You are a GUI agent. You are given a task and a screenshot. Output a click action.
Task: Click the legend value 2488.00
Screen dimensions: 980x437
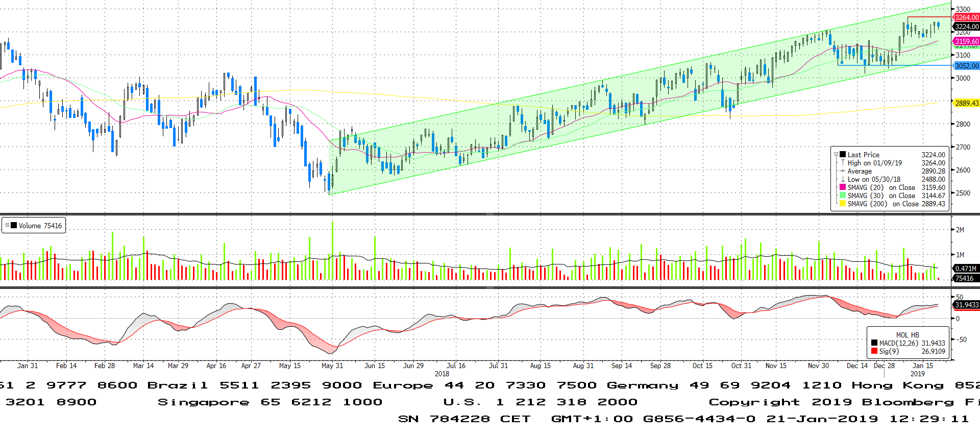(x=933, y=179)
